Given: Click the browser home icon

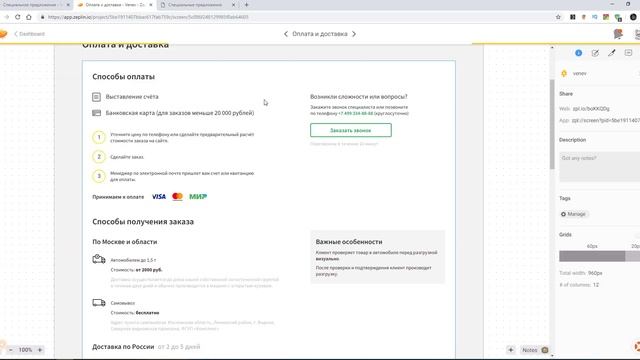Looking at the screenshot, I should pos(29,17).
